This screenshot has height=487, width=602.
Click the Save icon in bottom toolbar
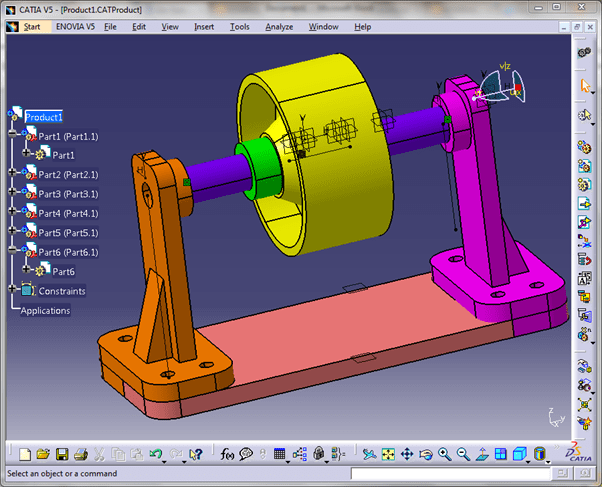[x=62, y=455]
